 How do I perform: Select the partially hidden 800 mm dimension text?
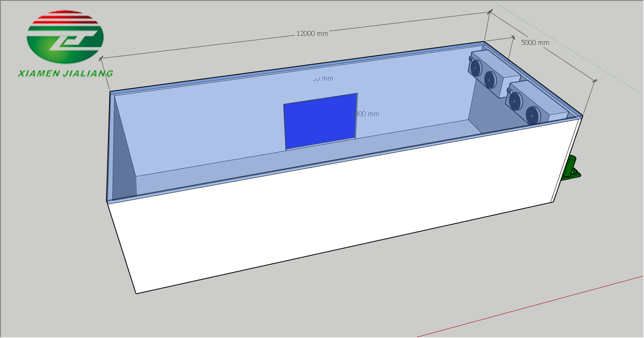pos(368,114)
